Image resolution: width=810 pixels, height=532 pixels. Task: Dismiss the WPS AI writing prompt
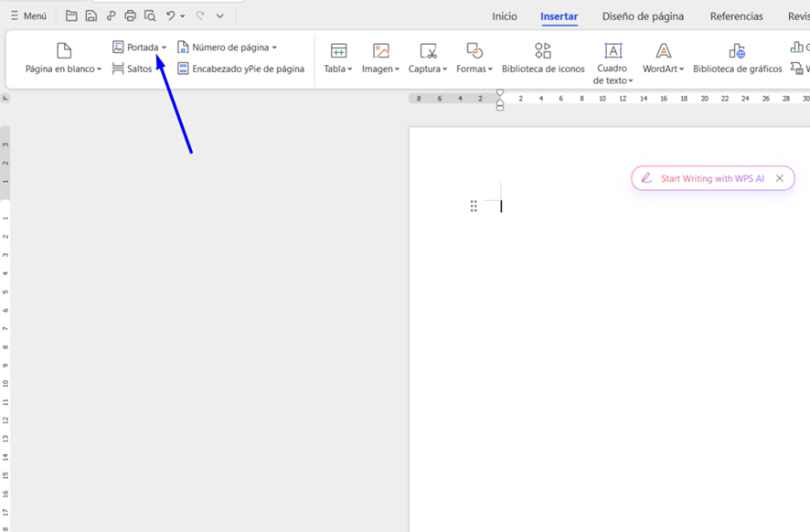780,178
